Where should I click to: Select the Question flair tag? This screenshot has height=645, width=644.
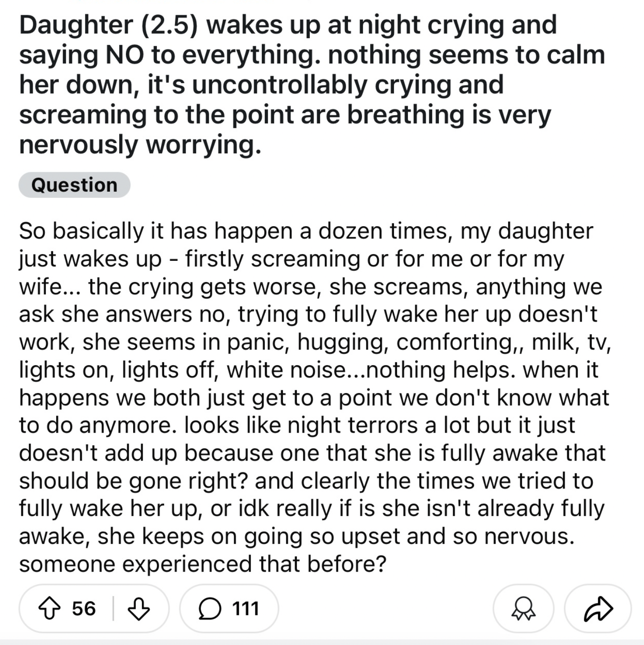pyautogui.click(x=74, y=185)
